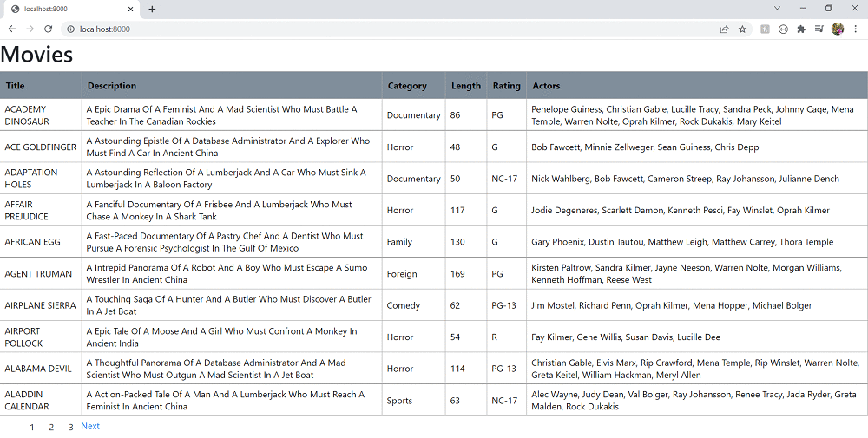The width and height of the screenshot is (868, 438).
Task: Share this page from the address bar
Action: (724, 29)
